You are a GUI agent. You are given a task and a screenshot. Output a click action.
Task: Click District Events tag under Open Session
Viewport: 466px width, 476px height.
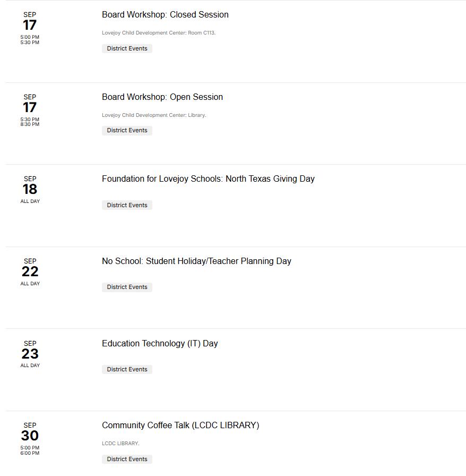(127, 131)
